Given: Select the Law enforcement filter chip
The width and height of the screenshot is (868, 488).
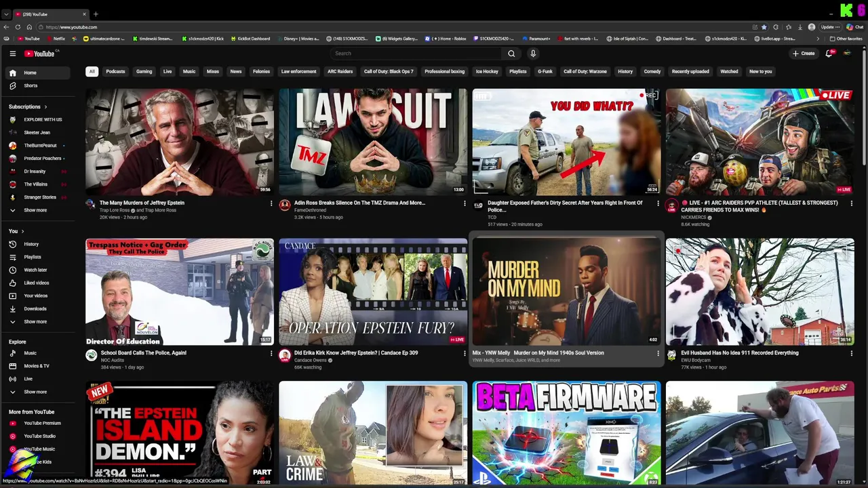Looking at the screenshot, I should pyautogui.click(x=298, y=71).
